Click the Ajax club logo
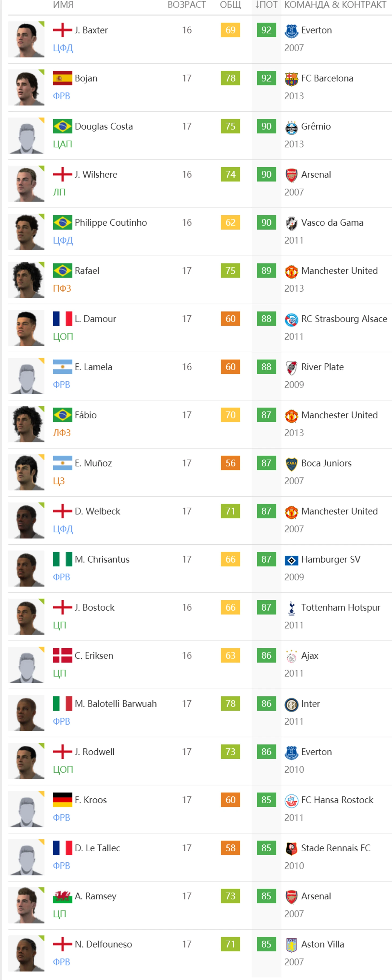This screenshot has width=392, height=980. [x=291, y=656]
